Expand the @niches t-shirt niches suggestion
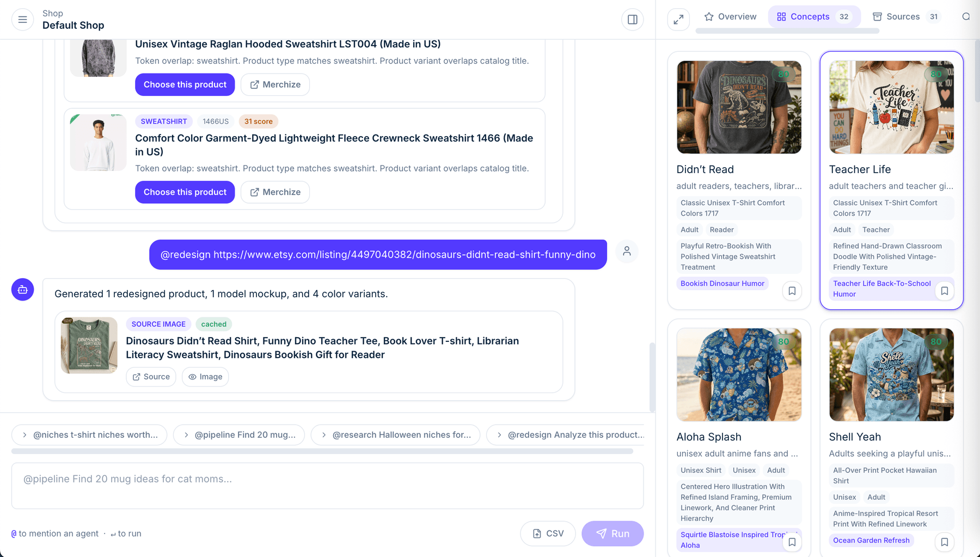The height and width of the screenshot is (557, 980). point(89,434)
